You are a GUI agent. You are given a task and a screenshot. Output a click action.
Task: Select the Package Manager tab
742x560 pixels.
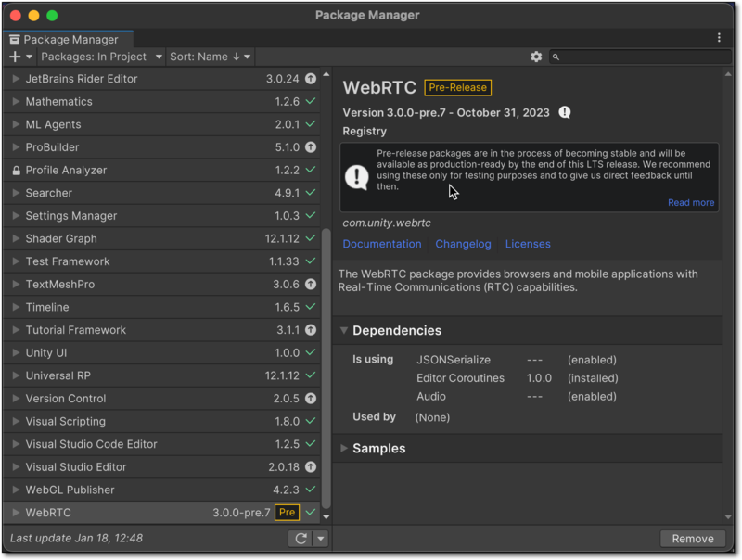click(x=67, y=39)
